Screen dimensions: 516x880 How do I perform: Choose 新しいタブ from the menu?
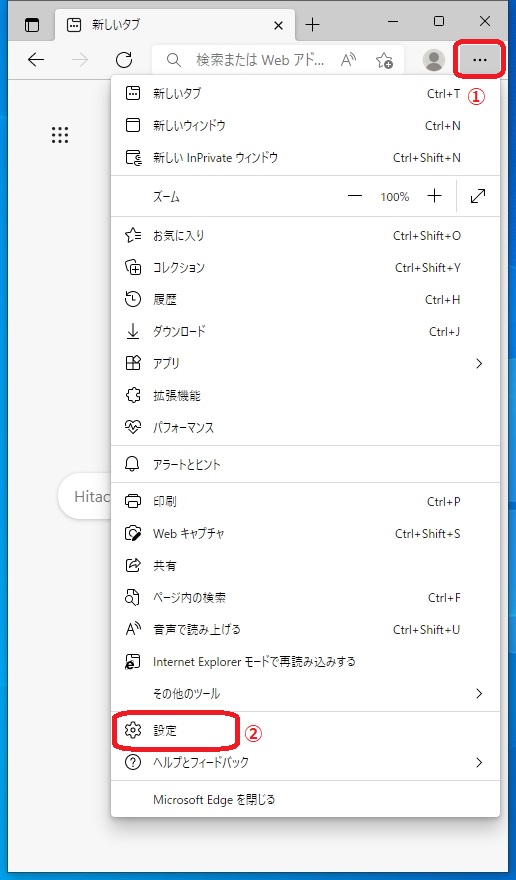pos(305,94)
